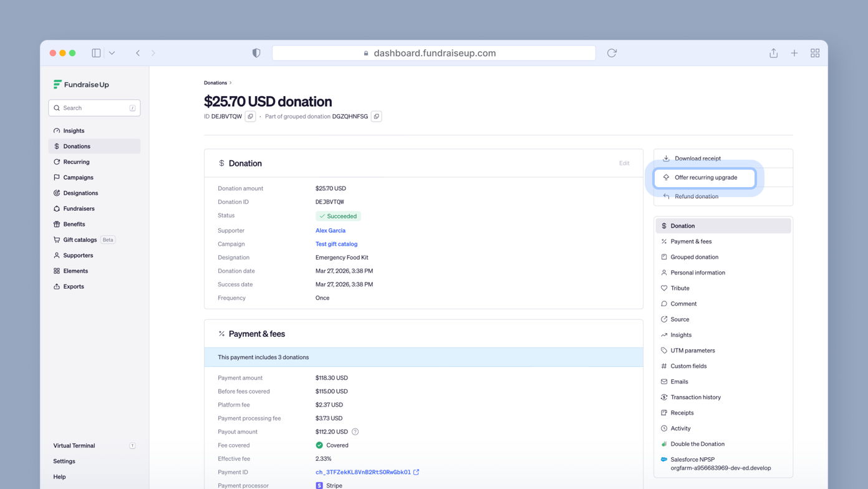Select Donations in the left sidebar
868x489 pixels.
(x=94, y=146)
